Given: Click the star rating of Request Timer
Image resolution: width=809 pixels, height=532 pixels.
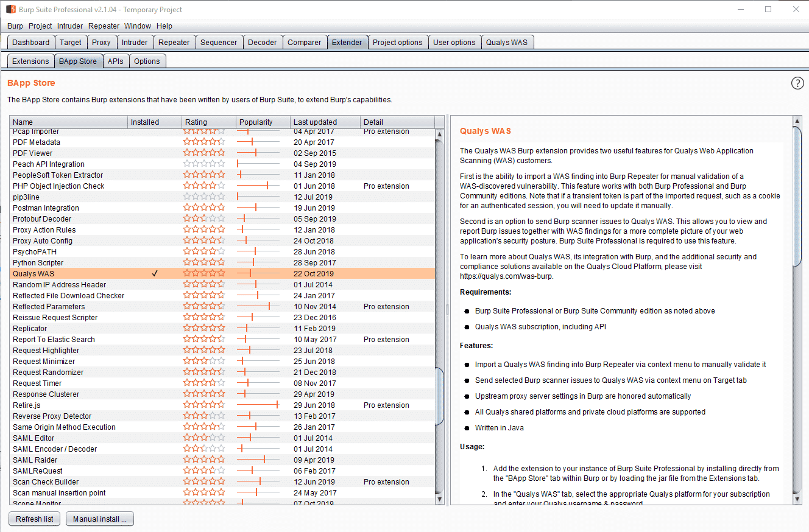Looking at the screenshot, I should point(204,383).
